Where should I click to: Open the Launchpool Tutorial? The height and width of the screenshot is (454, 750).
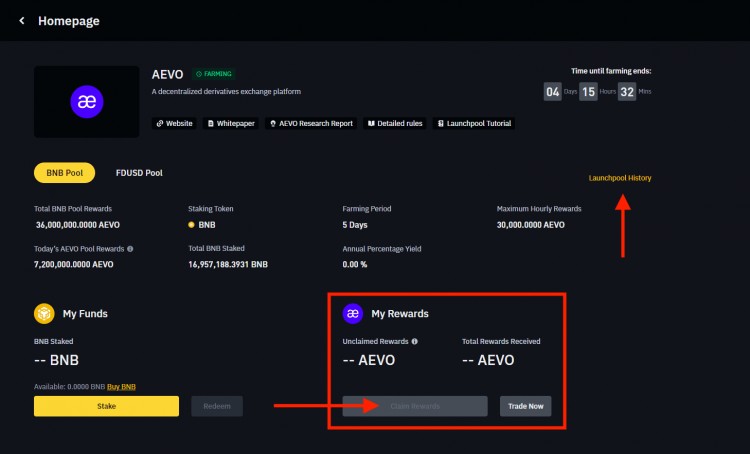pyautogui.click(x=474, y=123)
